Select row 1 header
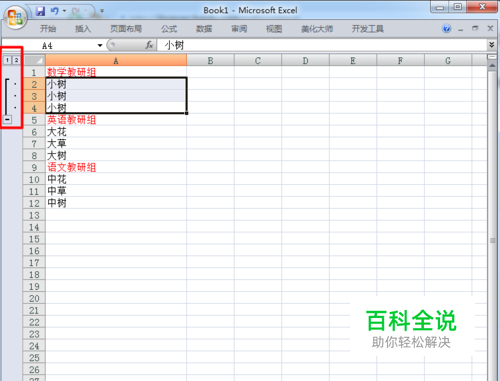This screenshot has width=500, height=381. click(34, 72)
